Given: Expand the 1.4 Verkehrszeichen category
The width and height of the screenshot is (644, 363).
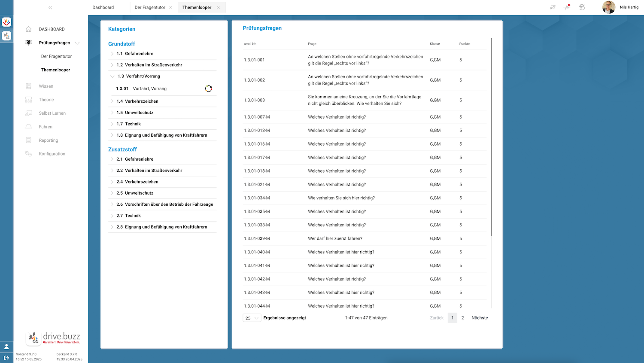Looking at the screenshot, I should coord(112,101).
